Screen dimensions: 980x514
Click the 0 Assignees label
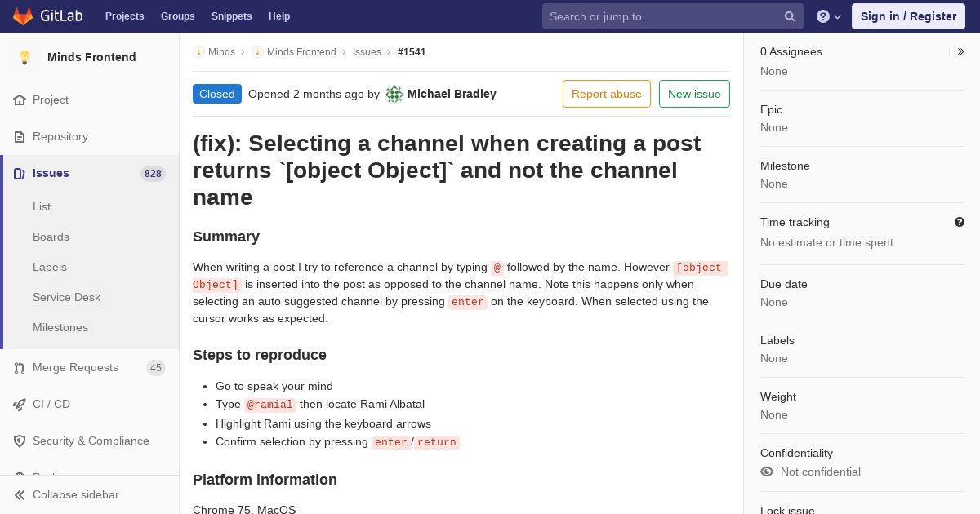pos(791,51)
